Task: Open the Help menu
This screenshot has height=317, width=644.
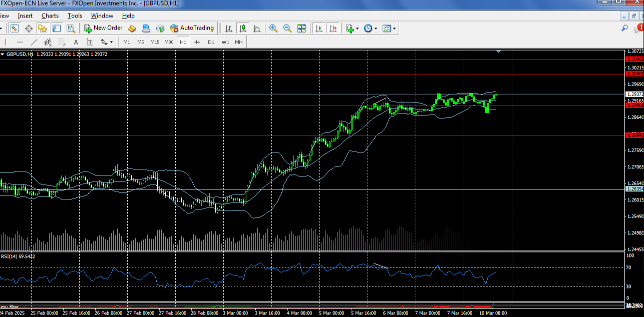Action: click(128, 16)
